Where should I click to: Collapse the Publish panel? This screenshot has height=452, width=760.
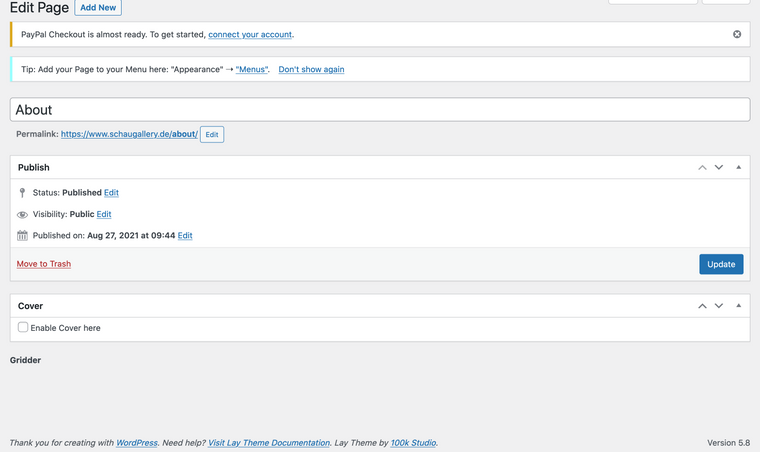point(738,167)
